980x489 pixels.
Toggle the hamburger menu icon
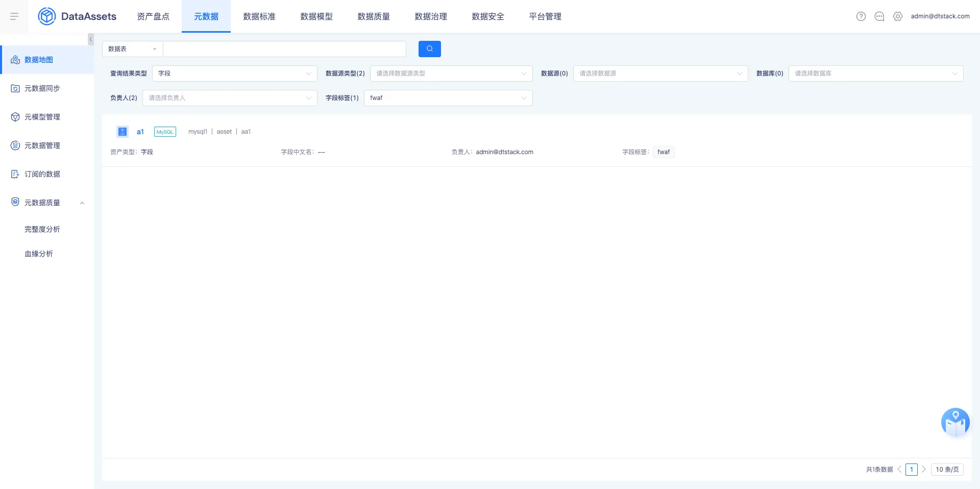pyautogui.click(x=14, y=16)
